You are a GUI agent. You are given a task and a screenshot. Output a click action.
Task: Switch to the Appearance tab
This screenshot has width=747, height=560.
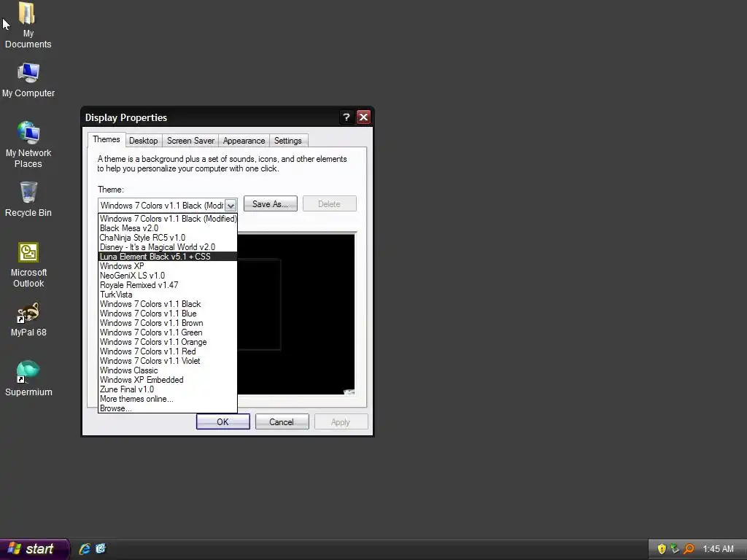[244, 141]
